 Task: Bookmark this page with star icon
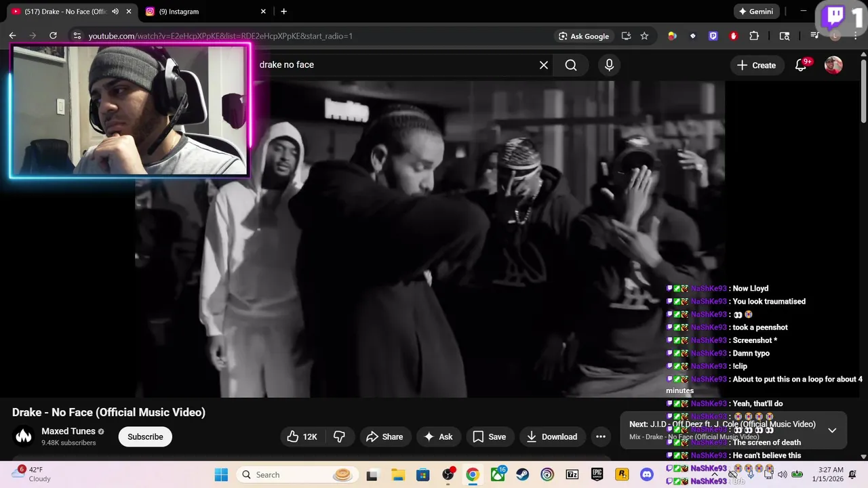[644, 36]
